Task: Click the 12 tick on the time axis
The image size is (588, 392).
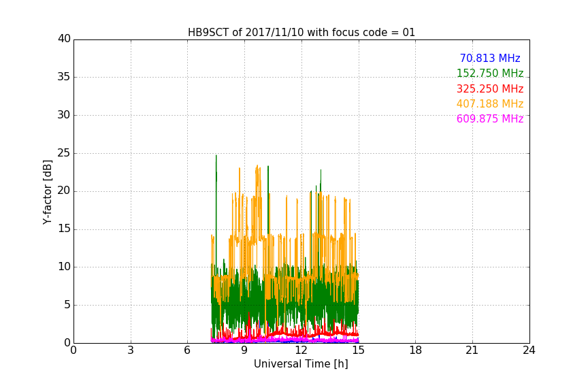Action: (301, 350)
